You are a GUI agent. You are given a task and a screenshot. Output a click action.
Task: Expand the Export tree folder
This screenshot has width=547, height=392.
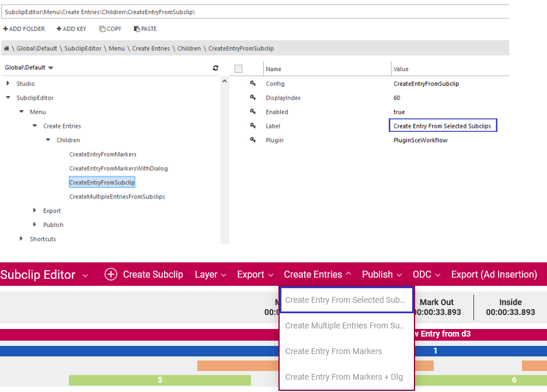click(x=35, y=211)
